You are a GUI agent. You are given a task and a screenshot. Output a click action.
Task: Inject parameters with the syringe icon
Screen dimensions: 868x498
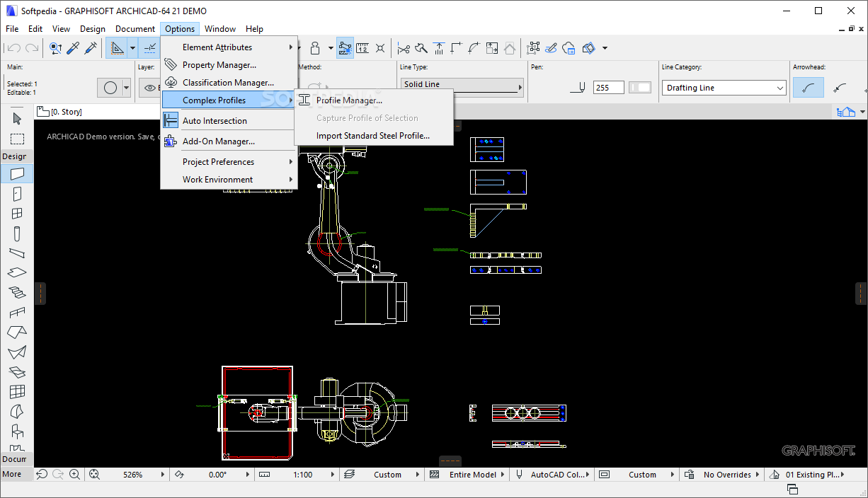(91, 48)
